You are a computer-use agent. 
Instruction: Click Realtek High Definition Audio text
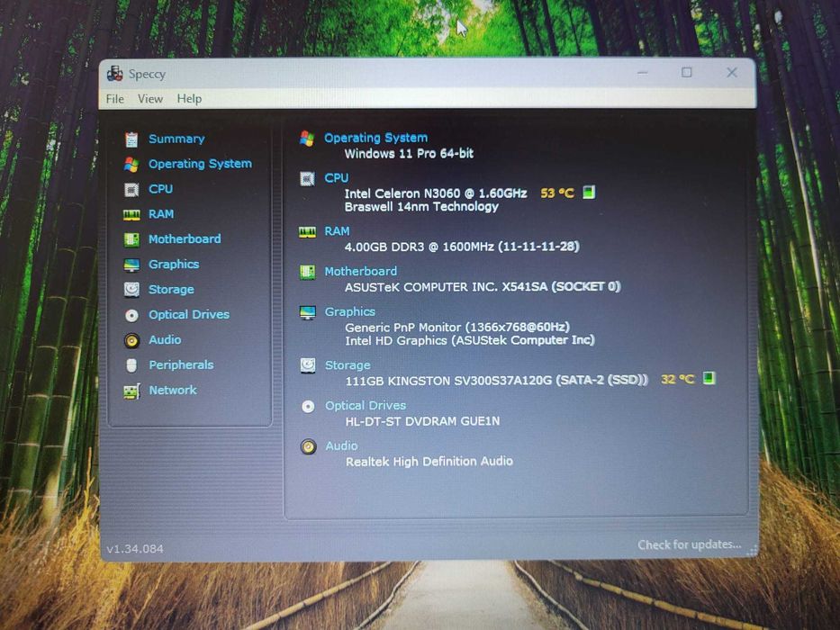429,462
